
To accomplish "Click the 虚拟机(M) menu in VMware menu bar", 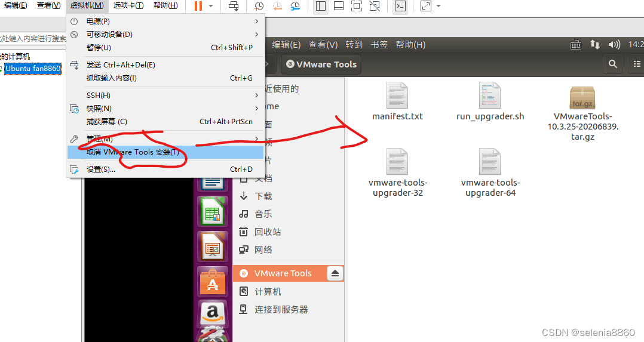I will pyautogui.click(x=87, y=5).
